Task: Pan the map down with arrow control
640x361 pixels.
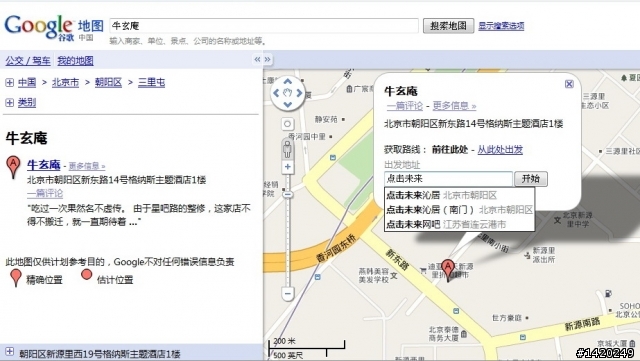Action: pos(288,105)
